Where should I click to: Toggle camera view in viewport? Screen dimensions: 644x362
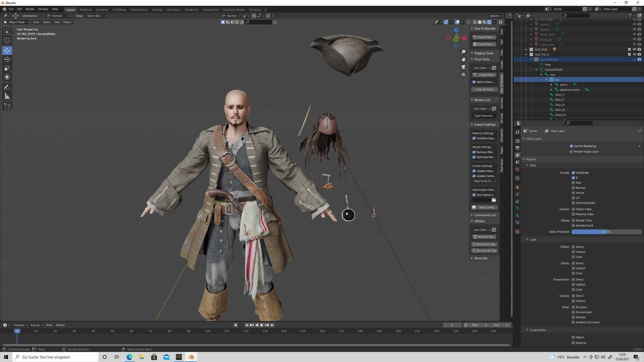(x=463, y=67)
